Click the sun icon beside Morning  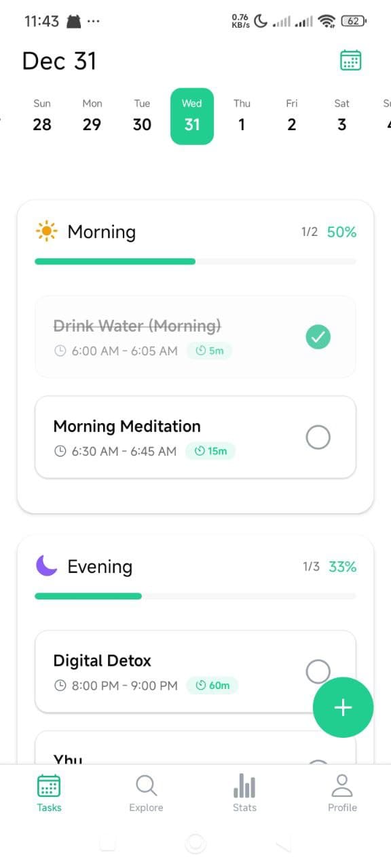[45, 231]
